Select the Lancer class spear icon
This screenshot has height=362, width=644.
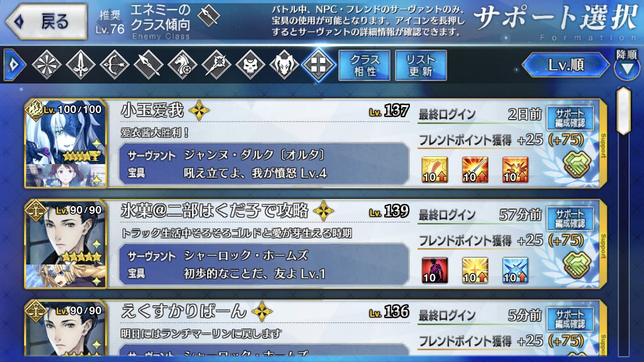tap(148, 64)
